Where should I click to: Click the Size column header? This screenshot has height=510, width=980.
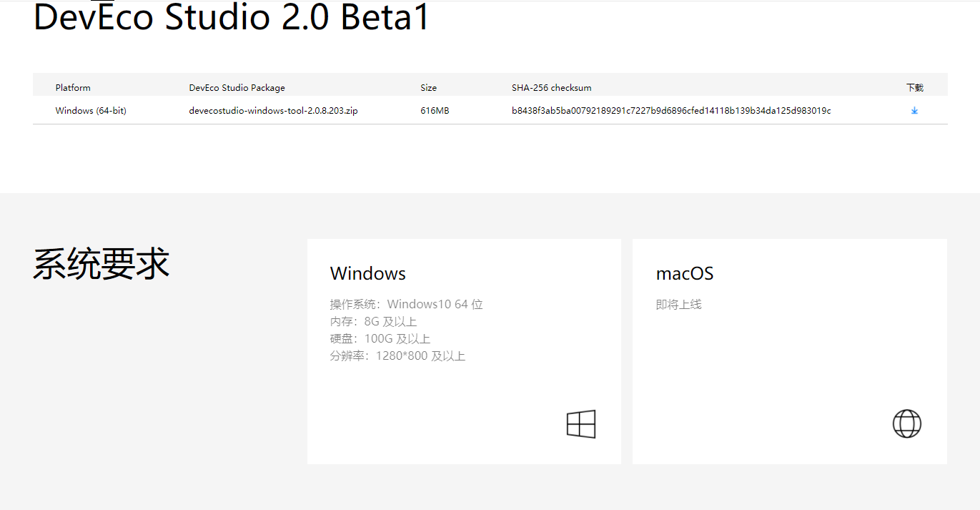click(x=428, y=88)
